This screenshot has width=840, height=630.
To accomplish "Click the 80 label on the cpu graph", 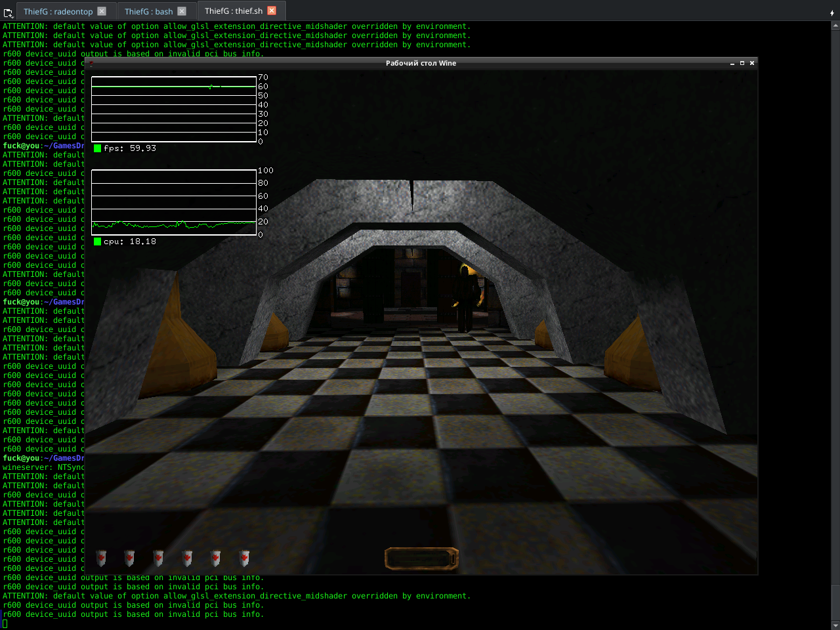I will click(x=263, y=183).
